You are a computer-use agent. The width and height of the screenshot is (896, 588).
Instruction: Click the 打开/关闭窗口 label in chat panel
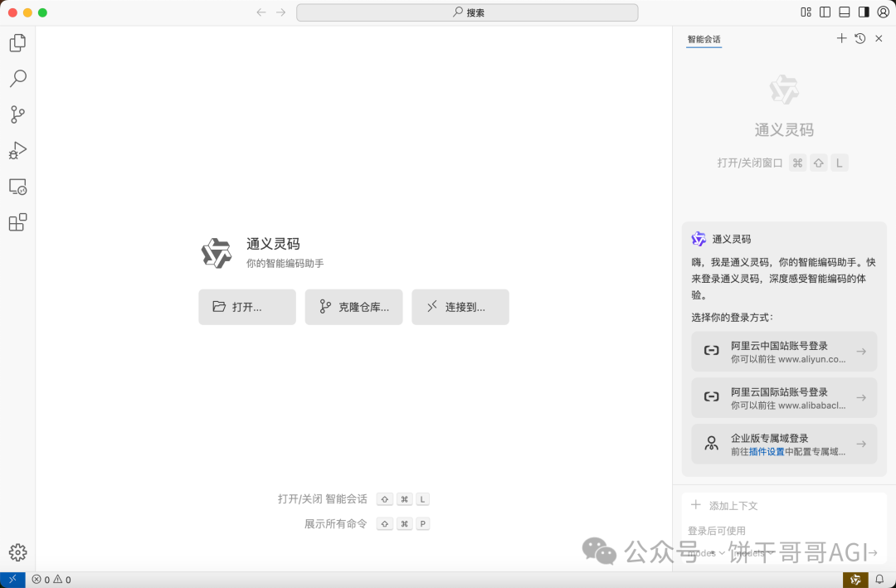pyautogui.click(x=750, y=163)
